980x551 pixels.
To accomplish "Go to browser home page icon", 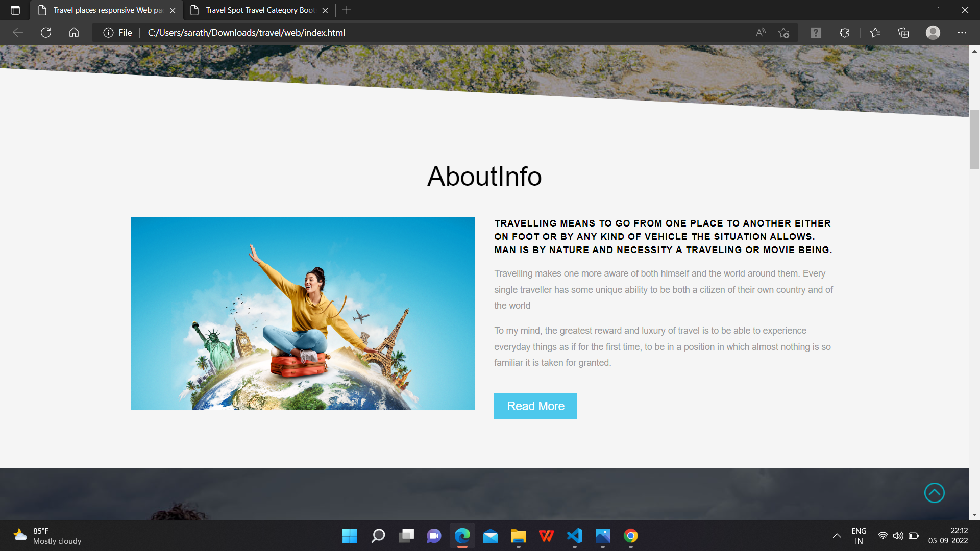I will [x=74, y=33].
